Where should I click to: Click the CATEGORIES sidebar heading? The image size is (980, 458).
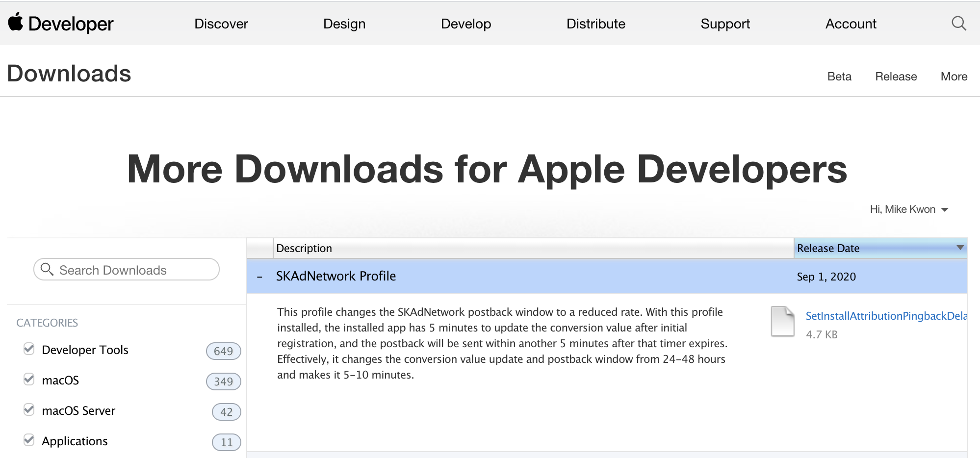click(x=47, y=323)
